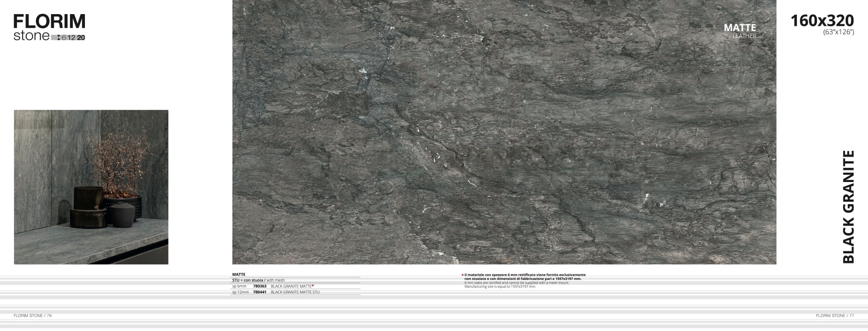Viewport: 868px width, 331px height.
Task: Click the thickness icon beside stone
Action: [x=58, y=38]
